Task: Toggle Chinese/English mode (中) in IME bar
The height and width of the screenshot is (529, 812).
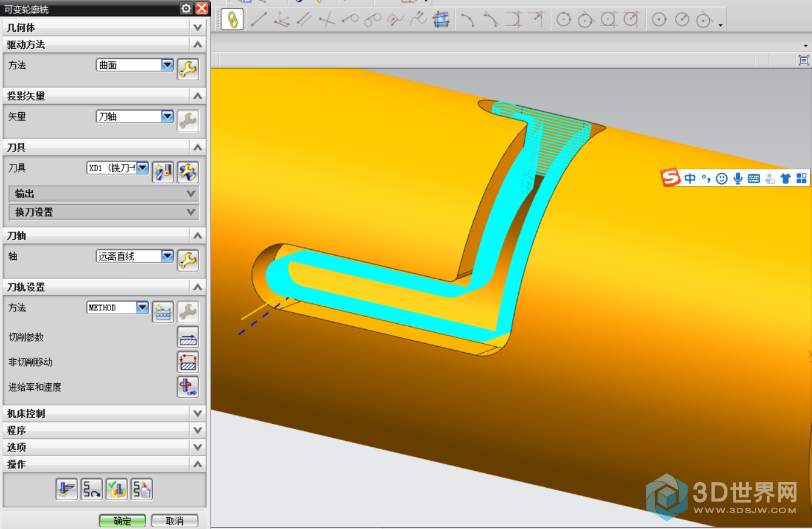Action: [x=690, y=179]
